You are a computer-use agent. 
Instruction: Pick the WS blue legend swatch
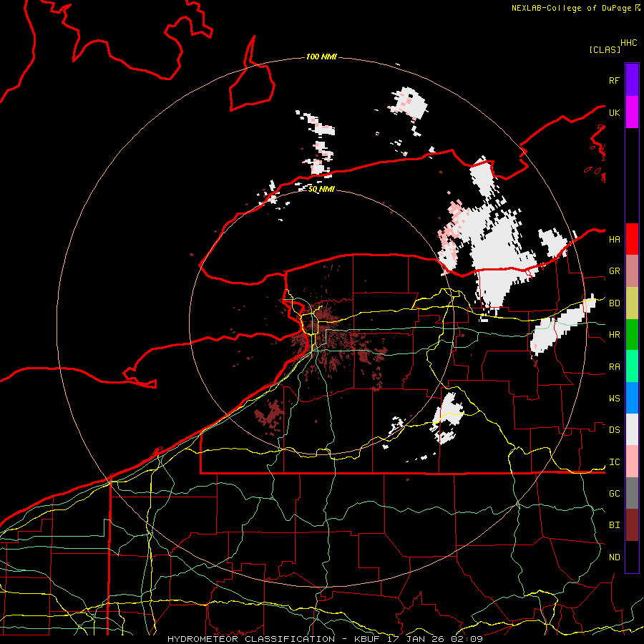pos(632,398)
